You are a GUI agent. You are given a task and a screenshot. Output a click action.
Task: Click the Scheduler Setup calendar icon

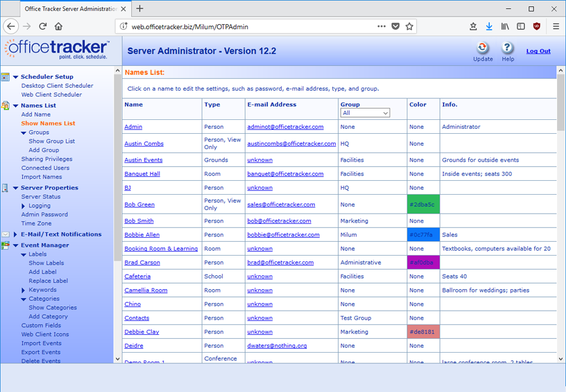coord(6,77)
